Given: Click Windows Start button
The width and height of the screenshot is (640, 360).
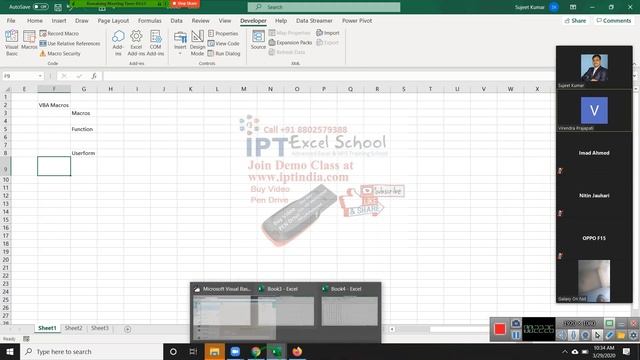Looking at the screenshot, I should 10,351.
